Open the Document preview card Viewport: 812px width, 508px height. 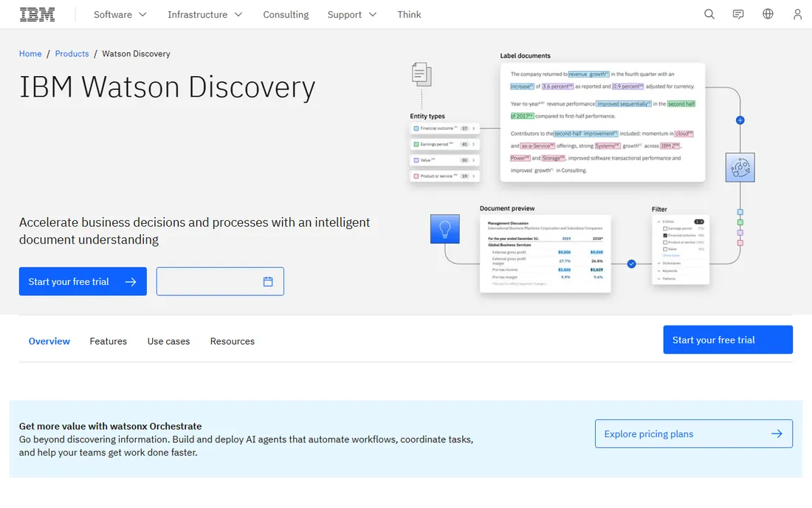click(x=546, y=254)
